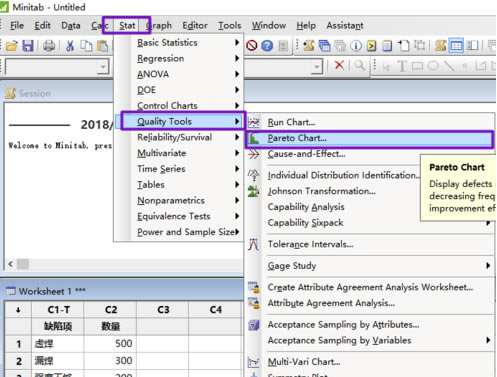The width and height of the screenshot is (497, 377).
Task: Select the Ellipse drawing tool
Action: click(433, 66)
